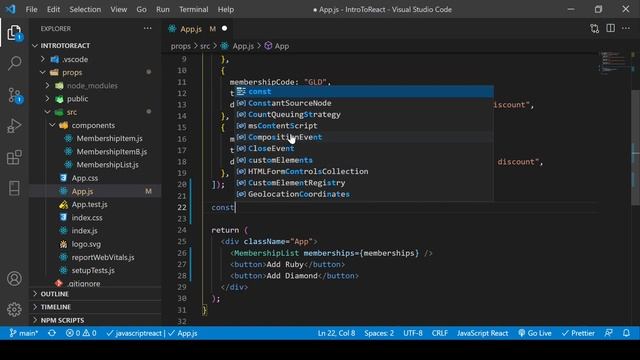Open the Selection menu
The width and height of the screenshot is (640, 360).
(x=85, y=9)
